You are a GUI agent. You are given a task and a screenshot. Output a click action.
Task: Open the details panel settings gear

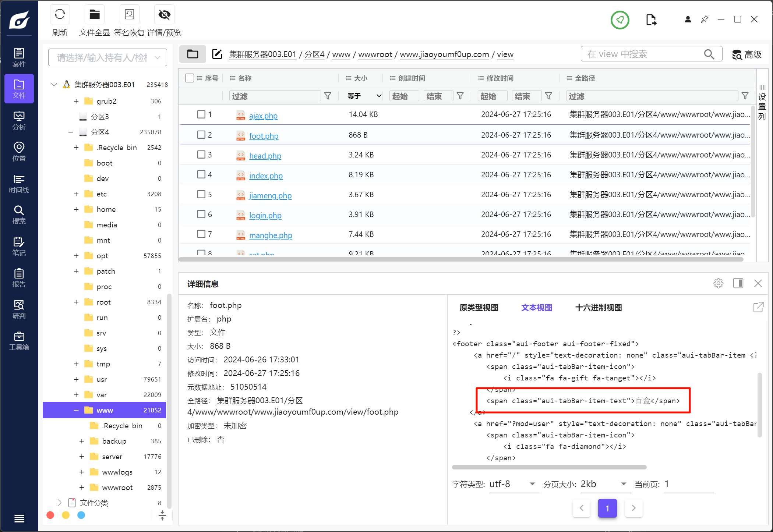718,283
